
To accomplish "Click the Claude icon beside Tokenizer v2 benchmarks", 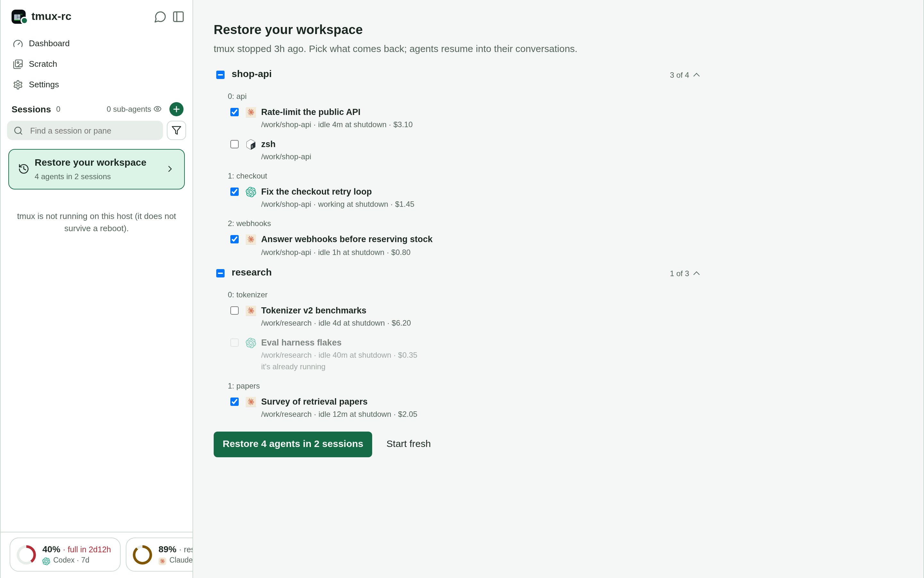I will click(251, 311).
